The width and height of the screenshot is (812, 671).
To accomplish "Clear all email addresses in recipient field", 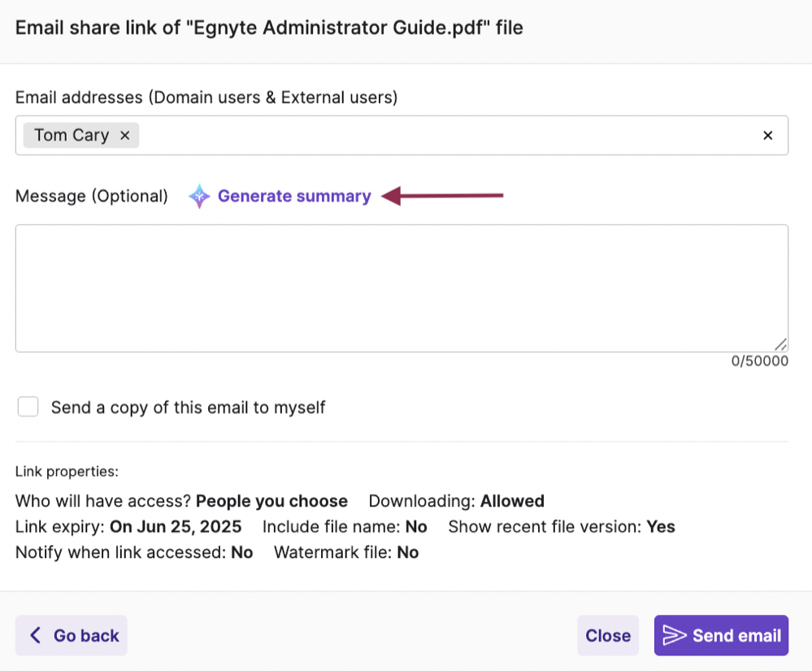I will pos(767,136).
